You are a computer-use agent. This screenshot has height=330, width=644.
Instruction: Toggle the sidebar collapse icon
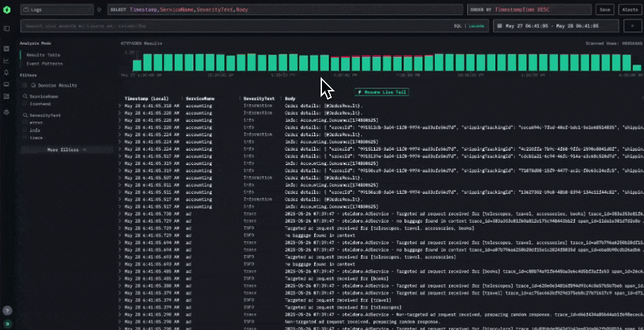click(x=6, y=28)
